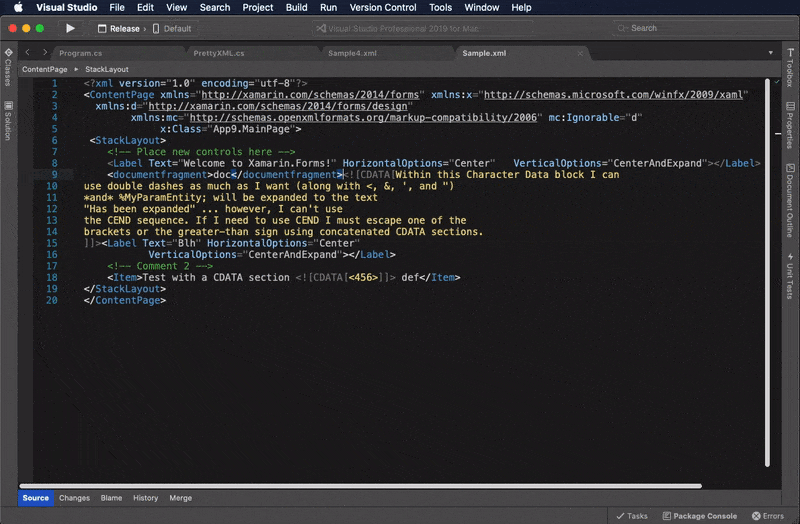Open the Search menu
800x524 pixels.
point(215,7)
